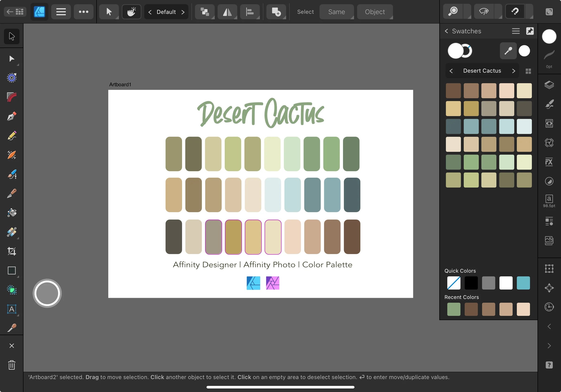This screenshot has height=392, width=561.
Task: Open the Layers panel
Action: pyautogui.click(x=549, y=85)
